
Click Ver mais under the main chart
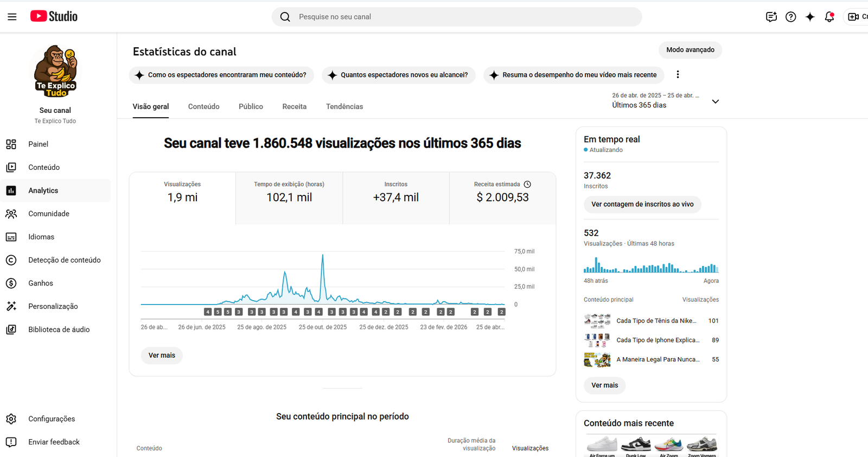coord(162,356)
